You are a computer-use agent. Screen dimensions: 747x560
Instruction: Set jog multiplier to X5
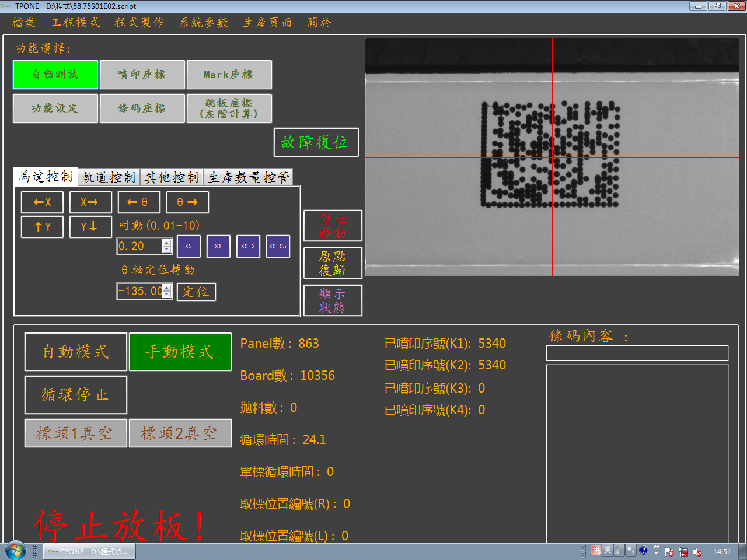click(189, 246)
